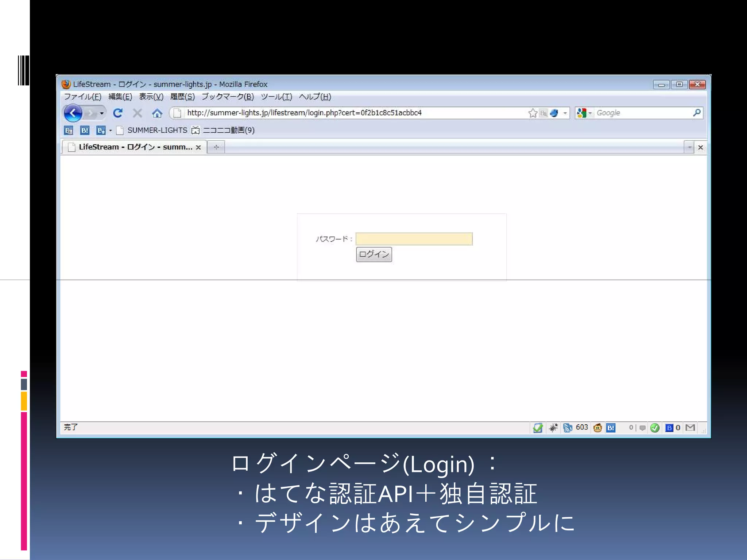
Task: Open the ファイル(F) menu
Action: [83, 97]
